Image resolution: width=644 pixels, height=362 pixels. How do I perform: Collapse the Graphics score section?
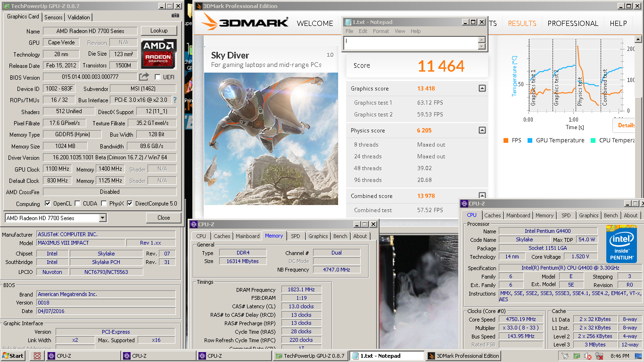pos(482,88)
